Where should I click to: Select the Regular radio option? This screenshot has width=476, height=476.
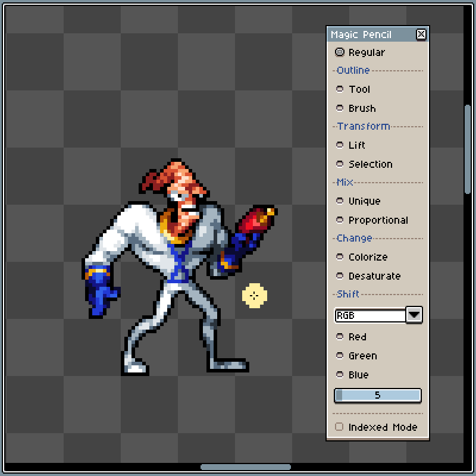360,52
